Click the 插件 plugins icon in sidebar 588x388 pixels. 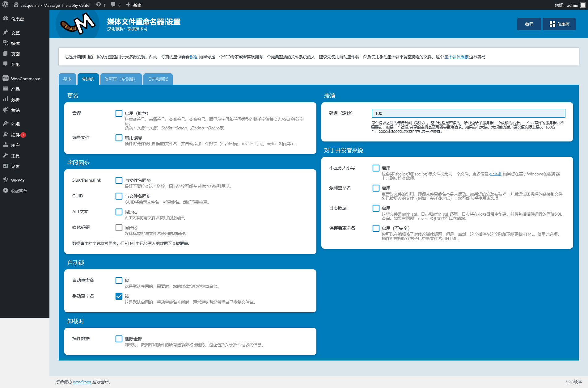(x=6, y=134)
